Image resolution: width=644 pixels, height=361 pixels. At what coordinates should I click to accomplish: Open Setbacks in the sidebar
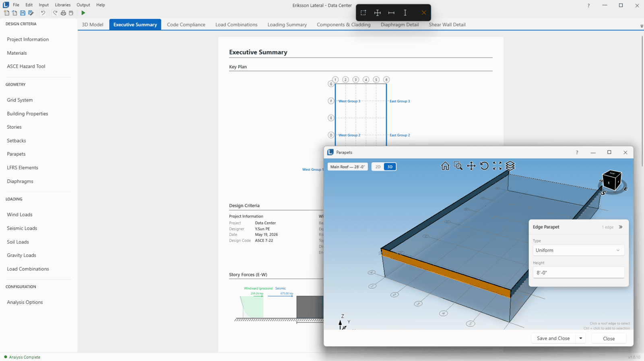tap(17, 140)
